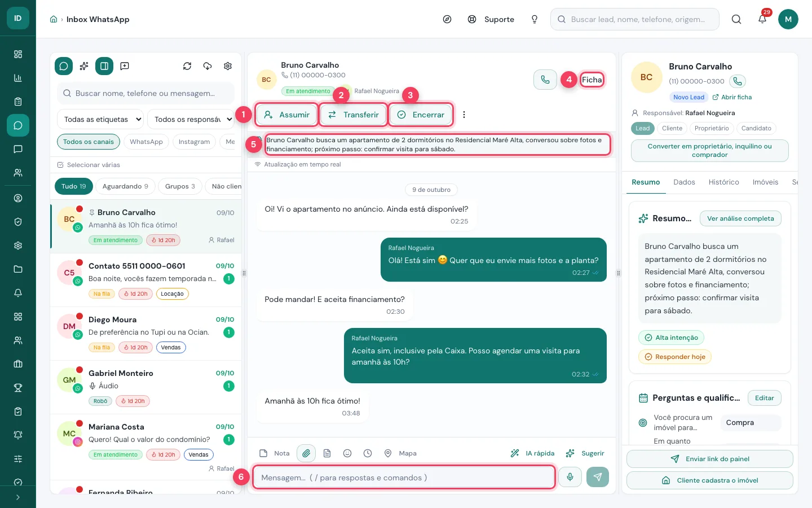Schedule message with clock icon
The image size is (812, 508).
[x=368, y=453]
